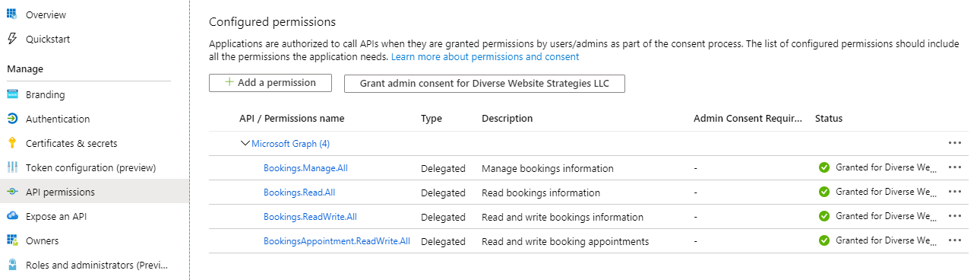Click the Manage section label
Screen dimensions: 980x280
tap(25, 69)
